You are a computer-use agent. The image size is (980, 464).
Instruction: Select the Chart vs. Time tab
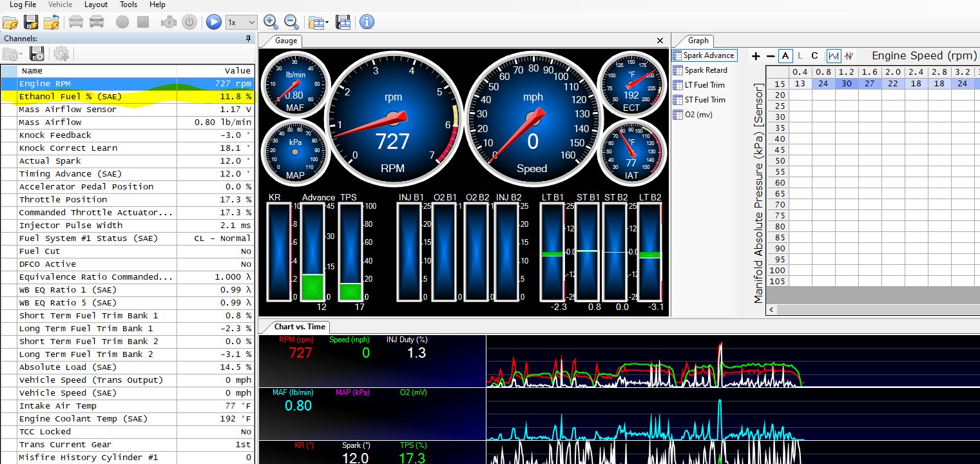[x=300, y=326]
